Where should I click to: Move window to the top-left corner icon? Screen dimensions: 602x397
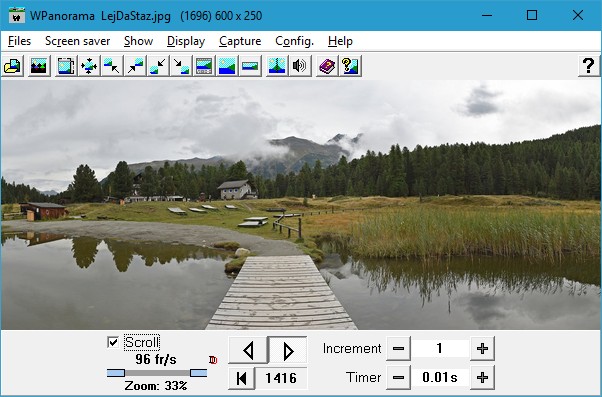(x=112, y=66)
